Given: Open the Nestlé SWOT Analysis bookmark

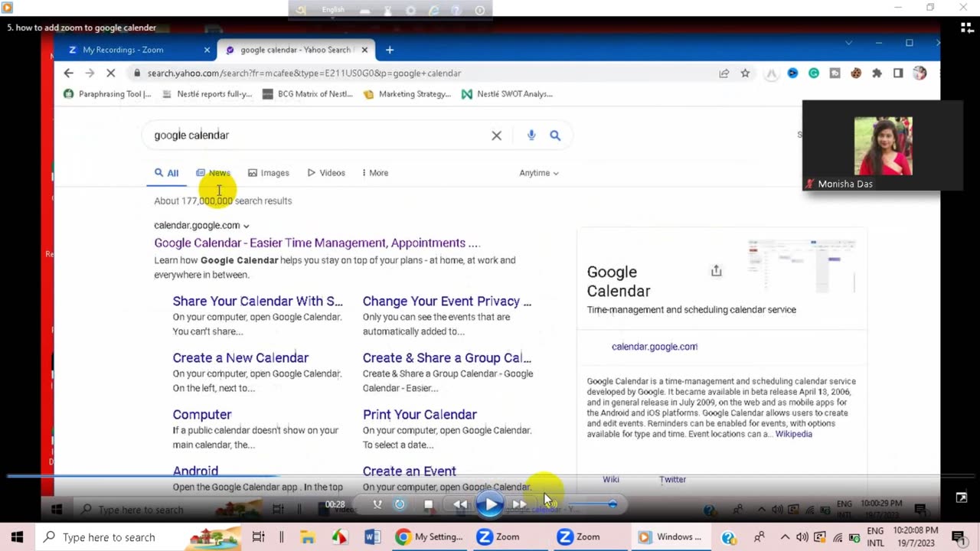Looking at the screenshot, I should [x=507, y=94].
